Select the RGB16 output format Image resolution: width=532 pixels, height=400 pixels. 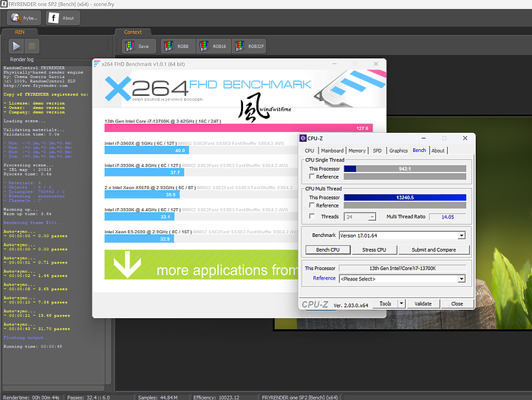pyautogui.click(x=211, y=46)
